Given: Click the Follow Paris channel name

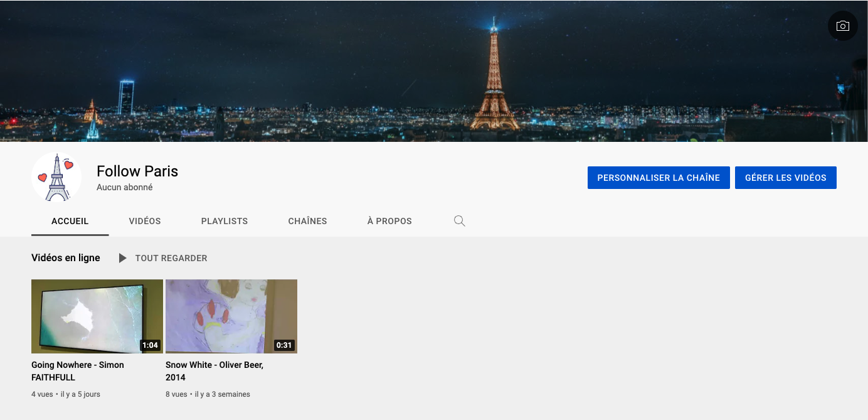Looking at the screenshot, I should 137,171.
